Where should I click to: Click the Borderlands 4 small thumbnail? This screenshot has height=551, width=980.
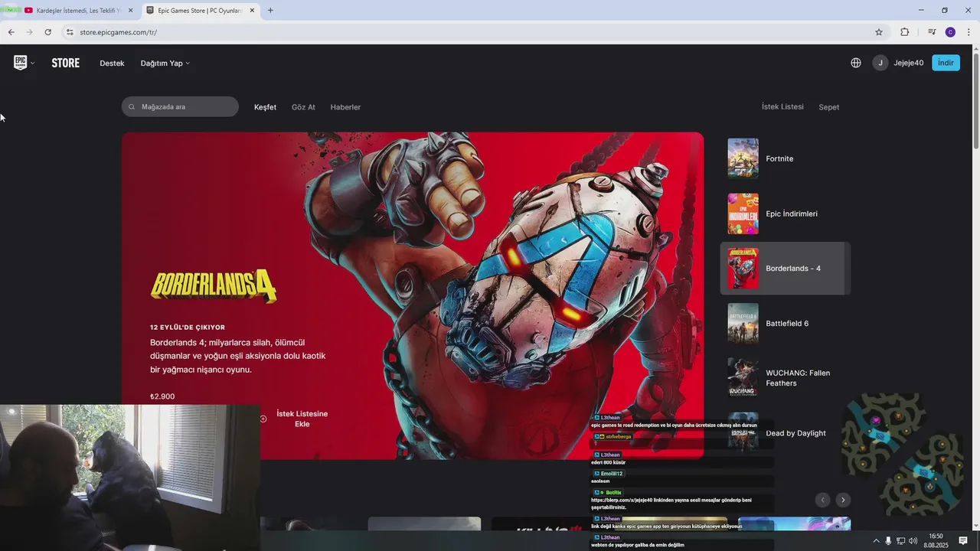(x=743, y=269)
